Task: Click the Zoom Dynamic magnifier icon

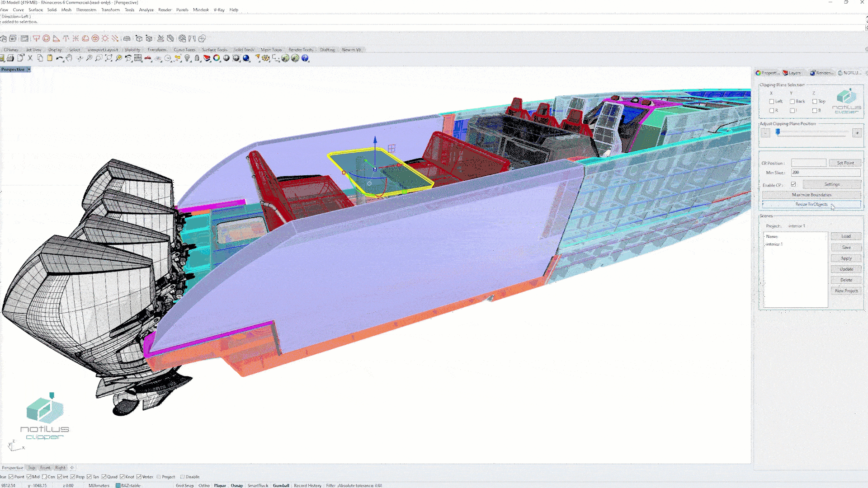Action: coord(89,58)
